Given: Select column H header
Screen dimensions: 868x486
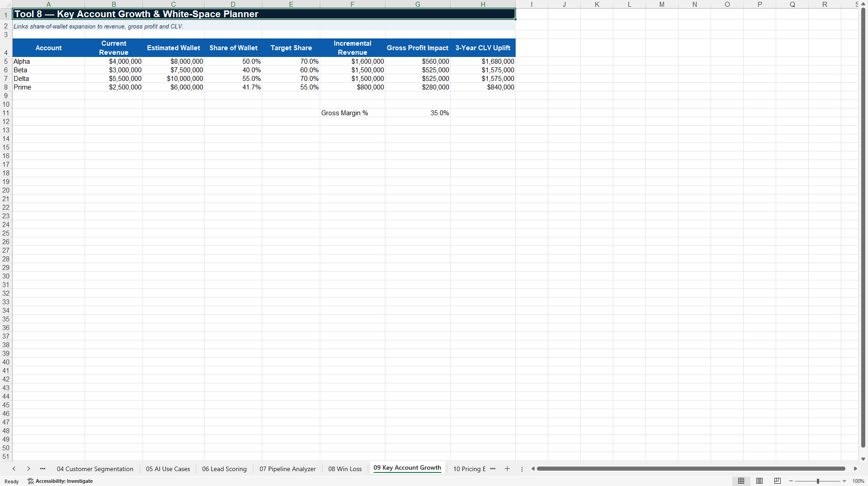Looking at the screenshot, I should click(x=483, y=4).
